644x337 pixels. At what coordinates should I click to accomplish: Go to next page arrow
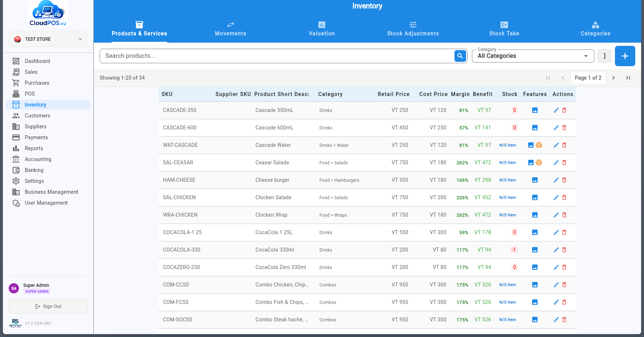point(613,78)
